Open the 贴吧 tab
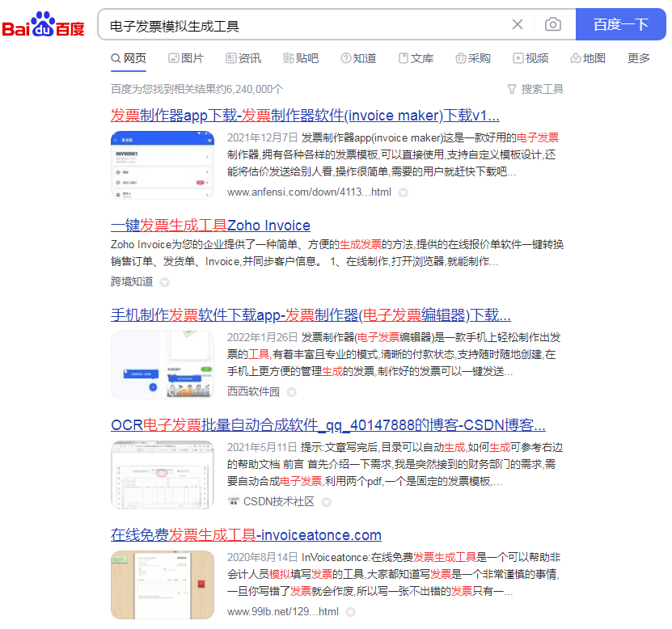672x629 pixels. pyautogui.click(x=301, y=58)
